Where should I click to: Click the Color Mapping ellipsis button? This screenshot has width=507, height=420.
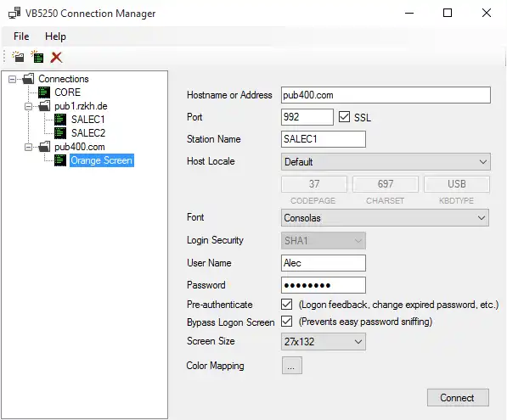click(292, 366)
